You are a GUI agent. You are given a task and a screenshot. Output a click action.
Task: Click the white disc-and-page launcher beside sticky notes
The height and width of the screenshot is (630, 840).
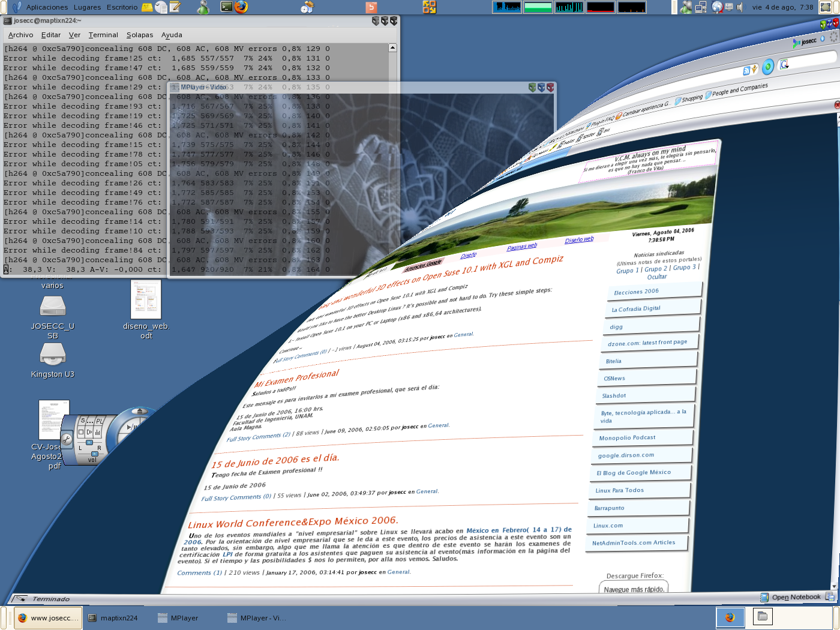click(x=161, y=7)
